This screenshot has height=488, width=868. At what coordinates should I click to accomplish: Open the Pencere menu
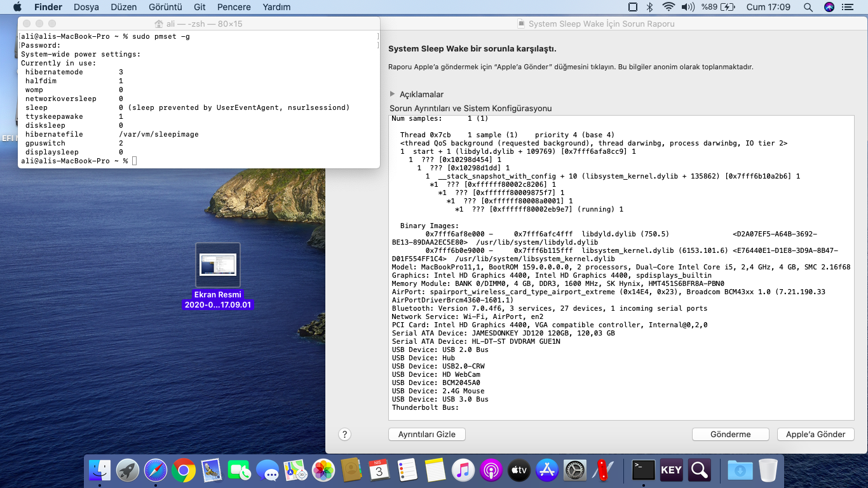pyautogui.click(x=233, y=7)
